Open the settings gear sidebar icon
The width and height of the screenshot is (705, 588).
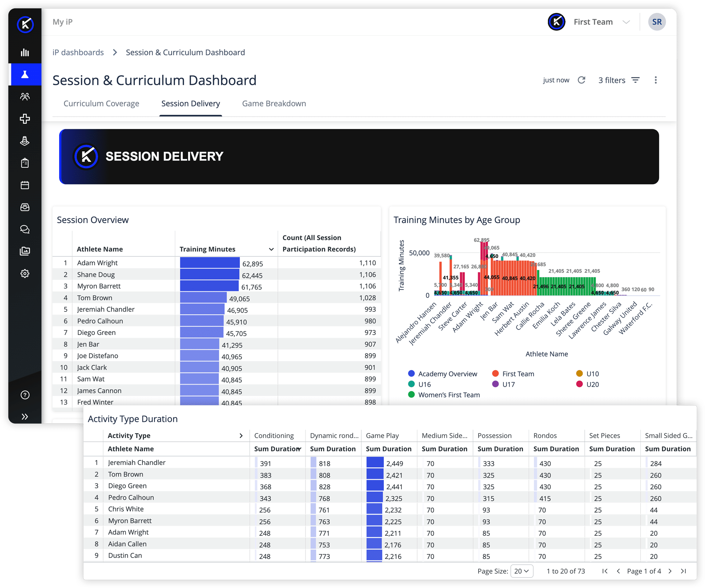click(25, 274)
